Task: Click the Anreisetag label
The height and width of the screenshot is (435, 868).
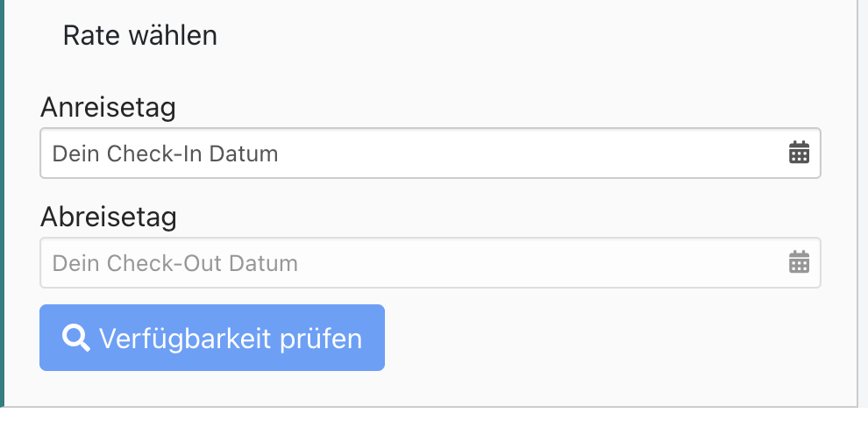Action: click(x=108, y=109)
